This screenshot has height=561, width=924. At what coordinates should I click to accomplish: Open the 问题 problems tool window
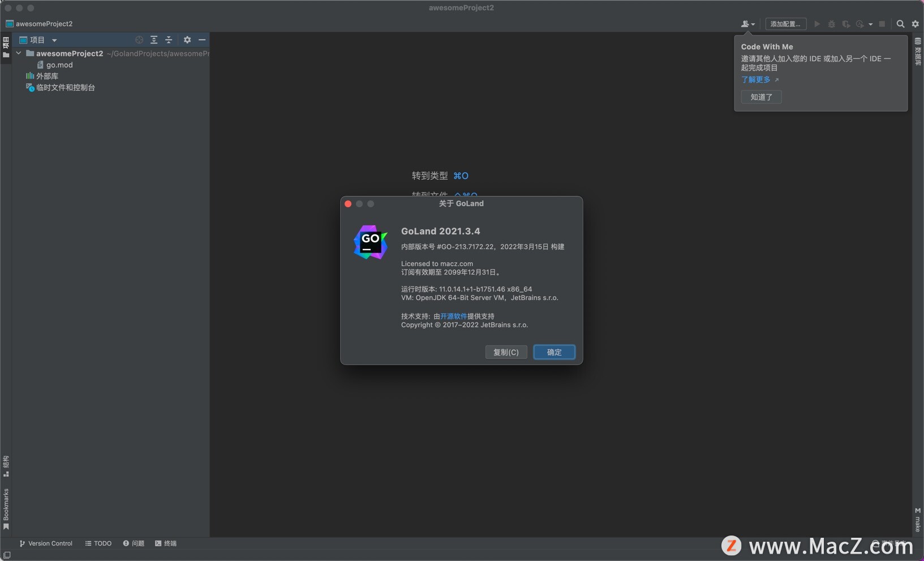point(134,543)
